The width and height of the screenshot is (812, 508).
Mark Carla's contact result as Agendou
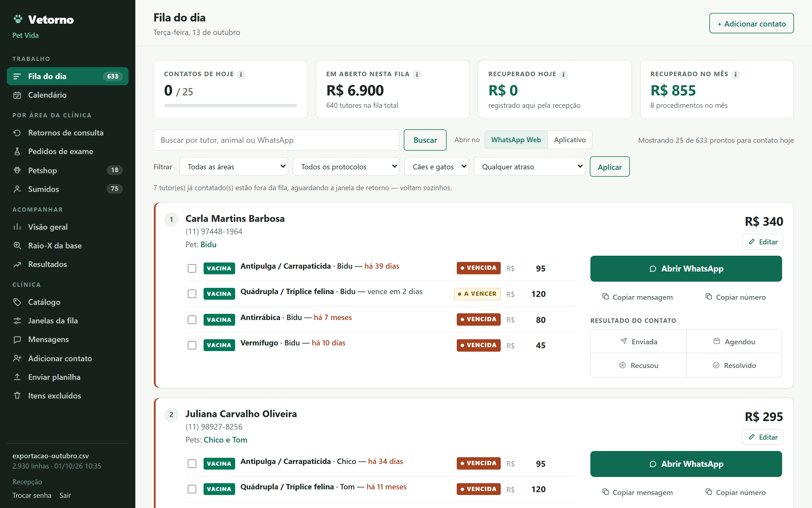pos(734,342)
